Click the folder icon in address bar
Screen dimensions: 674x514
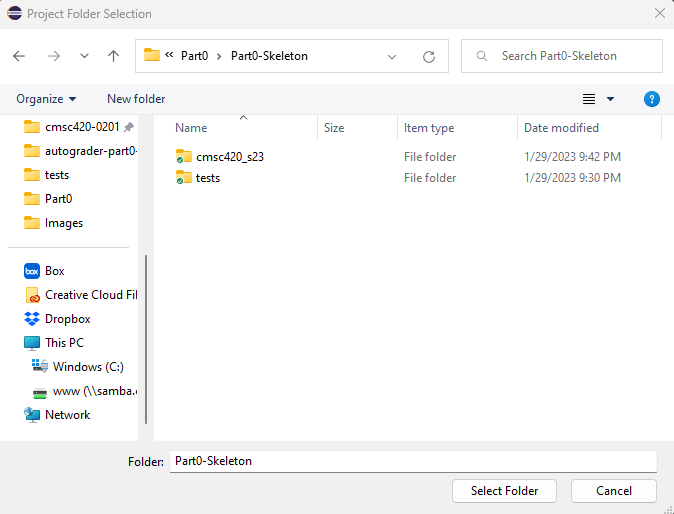coord(151,55)
